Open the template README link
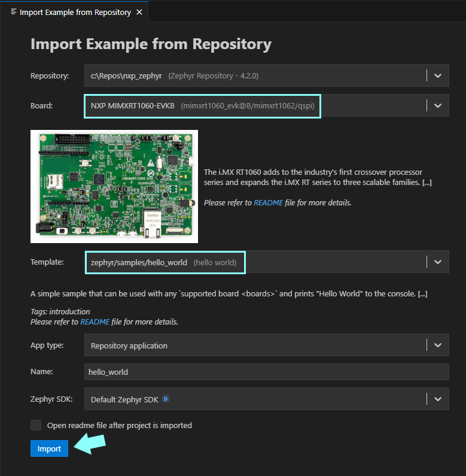This screenshot has width=466, height=476. [x=95, y=322]
